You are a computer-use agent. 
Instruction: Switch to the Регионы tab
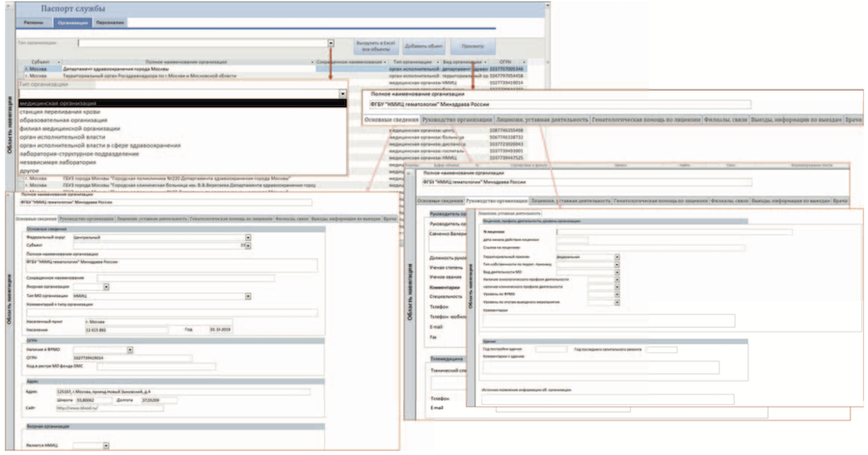[34, 23]
